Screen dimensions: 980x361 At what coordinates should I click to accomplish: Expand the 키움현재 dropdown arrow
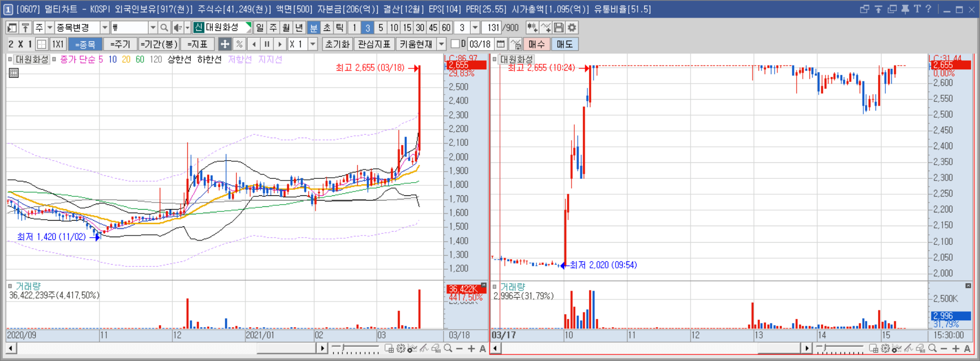click(441, 44)
